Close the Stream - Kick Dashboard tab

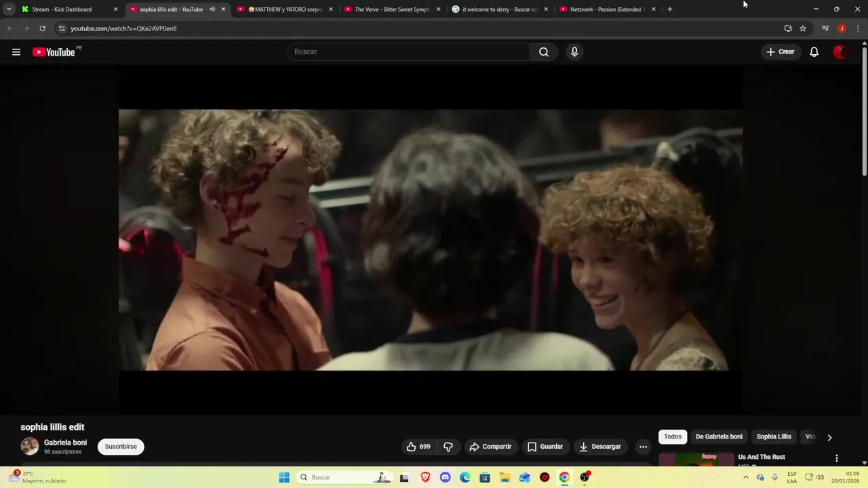[x=115, y=9]
